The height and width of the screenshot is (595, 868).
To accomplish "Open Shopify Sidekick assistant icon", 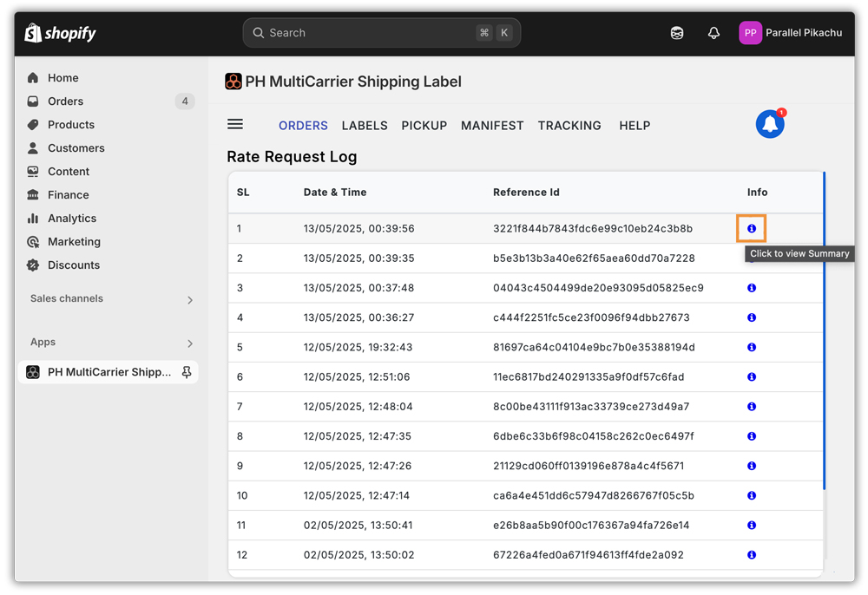I will tap(676, 33).
